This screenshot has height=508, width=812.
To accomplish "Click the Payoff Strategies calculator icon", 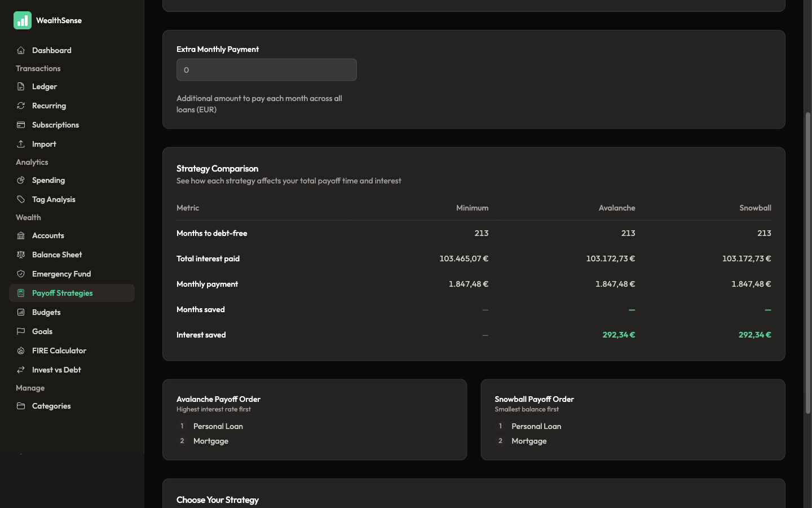I will [21, 293].
